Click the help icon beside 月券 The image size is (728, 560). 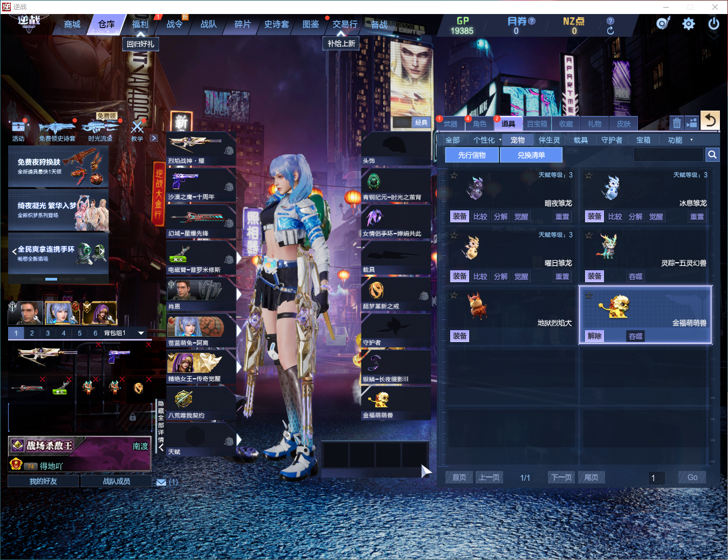532,21
